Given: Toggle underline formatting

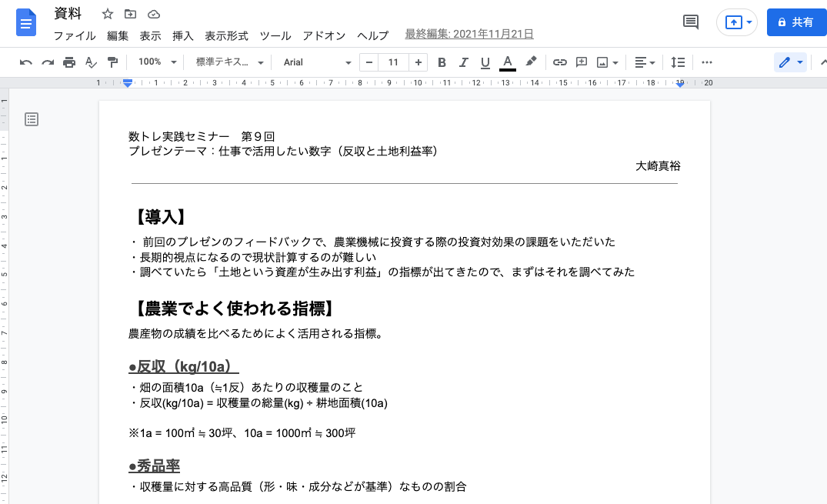Looking at the screenshot, I should coord(485,62).
